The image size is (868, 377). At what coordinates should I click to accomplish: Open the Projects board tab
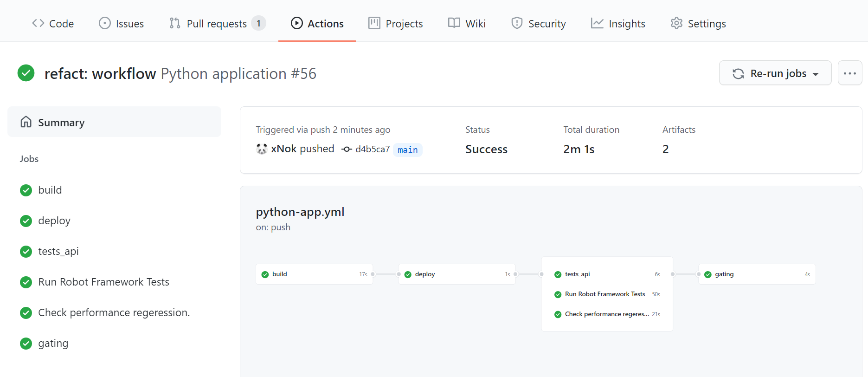coord(395,23)
